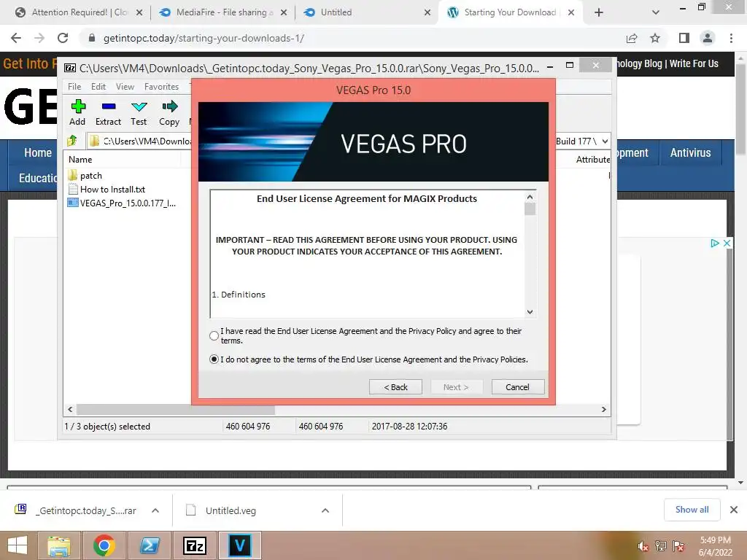Go up one folder in 7-Zip
Viewport: 747px width, 560px height.
(x=72, y=141)
